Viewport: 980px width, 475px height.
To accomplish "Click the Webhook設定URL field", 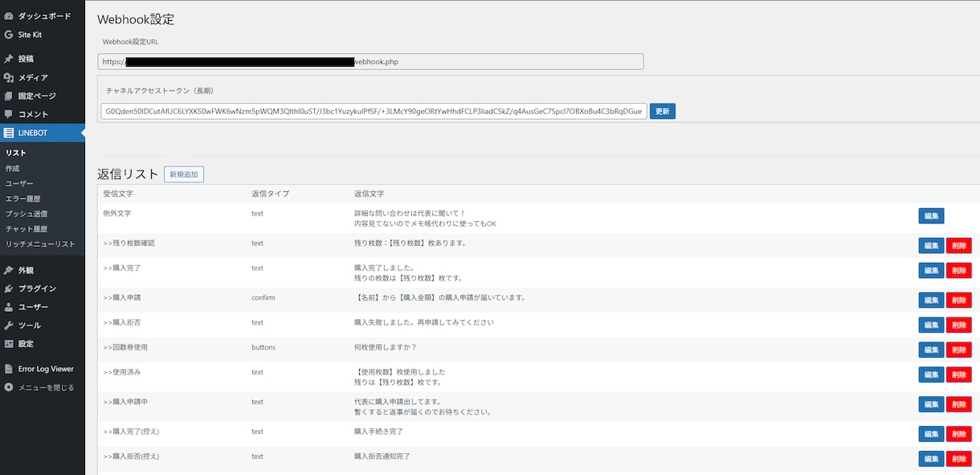I will click(x=370, y=62).
